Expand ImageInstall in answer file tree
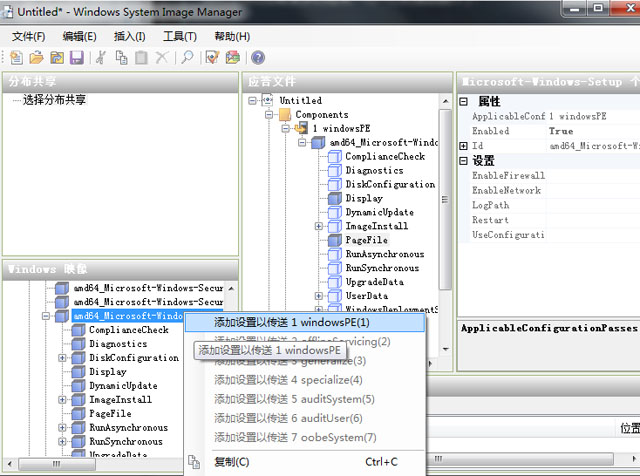 tap(319, 226)
